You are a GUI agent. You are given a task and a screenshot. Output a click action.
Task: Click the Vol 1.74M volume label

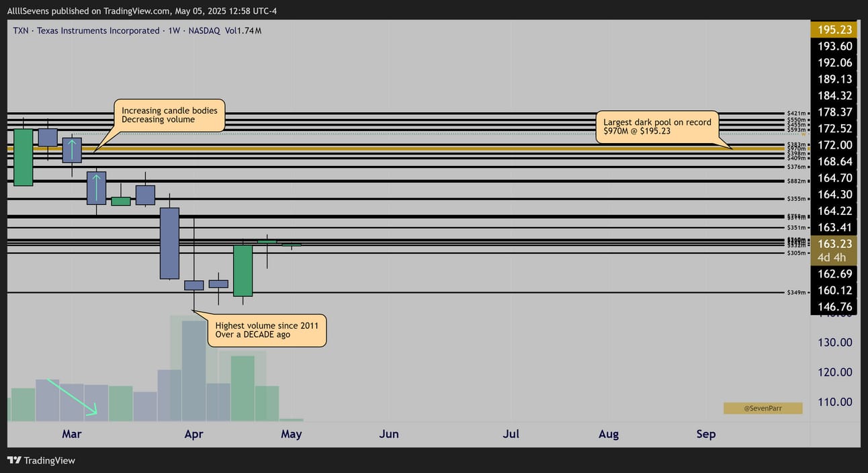click(x=243, y=31)
